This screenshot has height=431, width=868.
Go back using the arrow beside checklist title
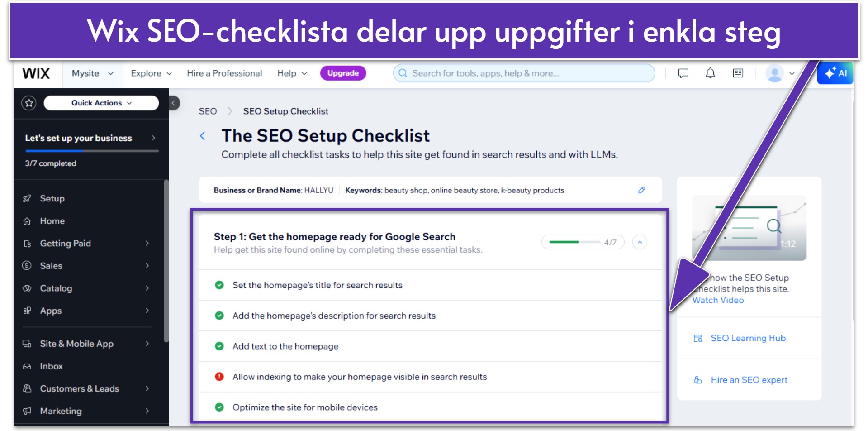coord(203,136)
